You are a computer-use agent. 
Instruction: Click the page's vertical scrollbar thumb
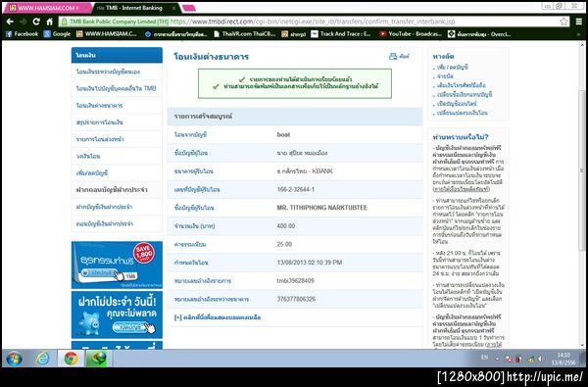tap(581, 170)
